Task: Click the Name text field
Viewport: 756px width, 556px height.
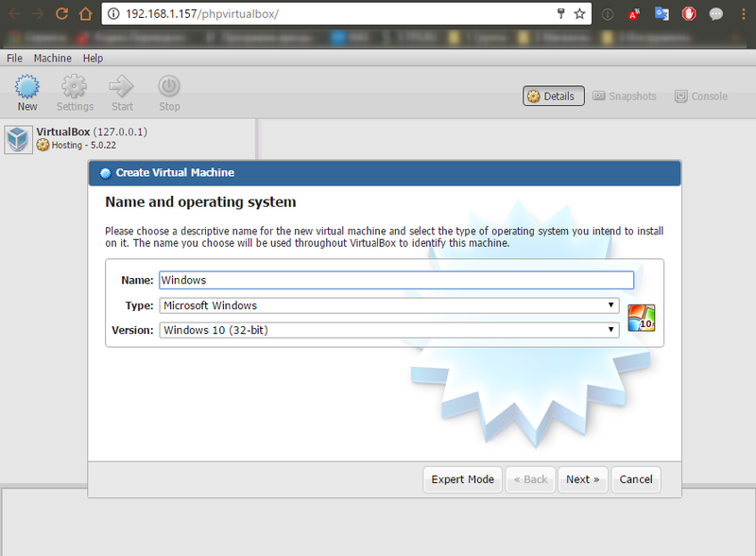Action: click(395, 280)
